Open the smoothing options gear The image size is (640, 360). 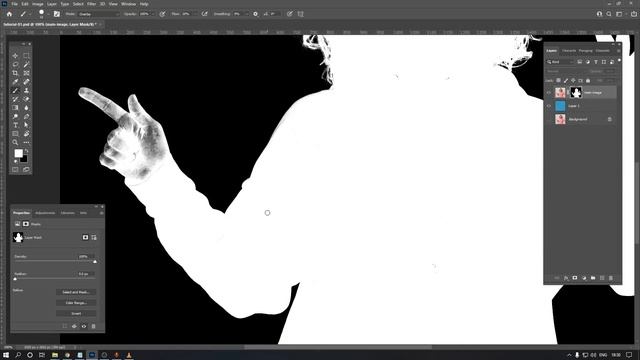pos(256,14)
